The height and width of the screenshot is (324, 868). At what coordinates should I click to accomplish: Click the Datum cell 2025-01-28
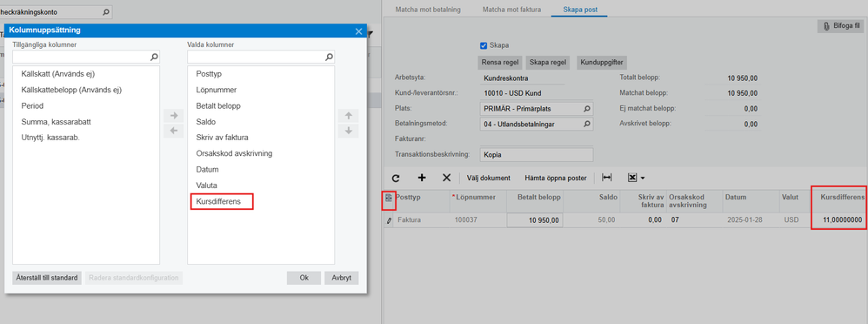click(750, 220)
